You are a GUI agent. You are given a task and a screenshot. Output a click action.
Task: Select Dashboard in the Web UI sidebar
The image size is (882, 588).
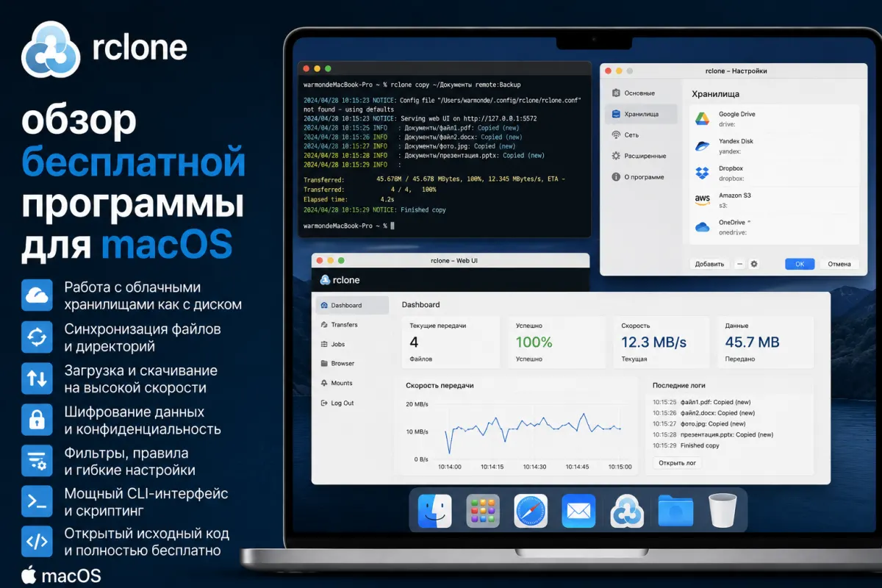tap(353, 305)
